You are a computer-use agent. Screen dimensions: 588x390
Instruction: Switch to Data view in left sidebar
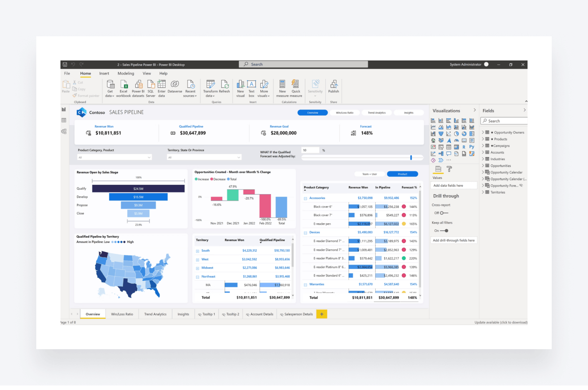[64, 120]
